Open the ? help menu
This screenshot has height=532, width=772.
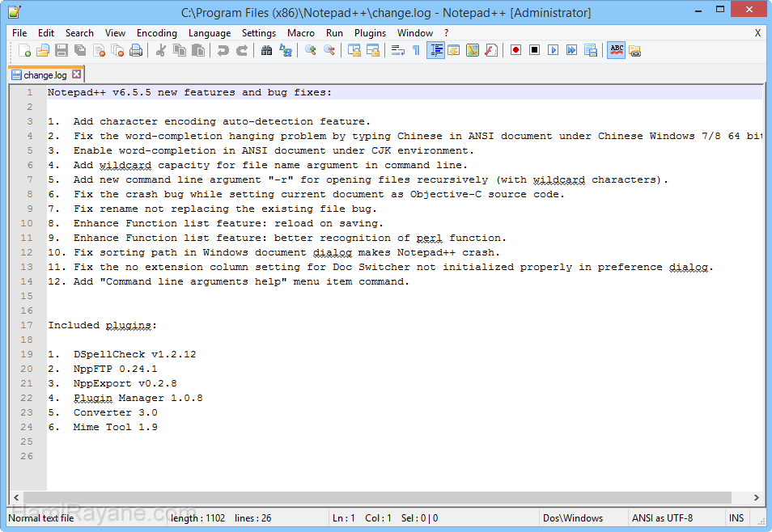click(446, 33)
